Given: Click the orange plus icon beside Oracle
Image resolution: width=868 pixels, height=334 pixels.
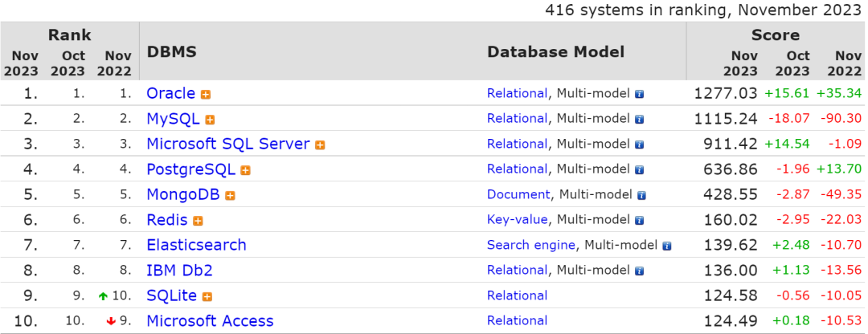Looking at the screenshot, I should coord(206,94).
